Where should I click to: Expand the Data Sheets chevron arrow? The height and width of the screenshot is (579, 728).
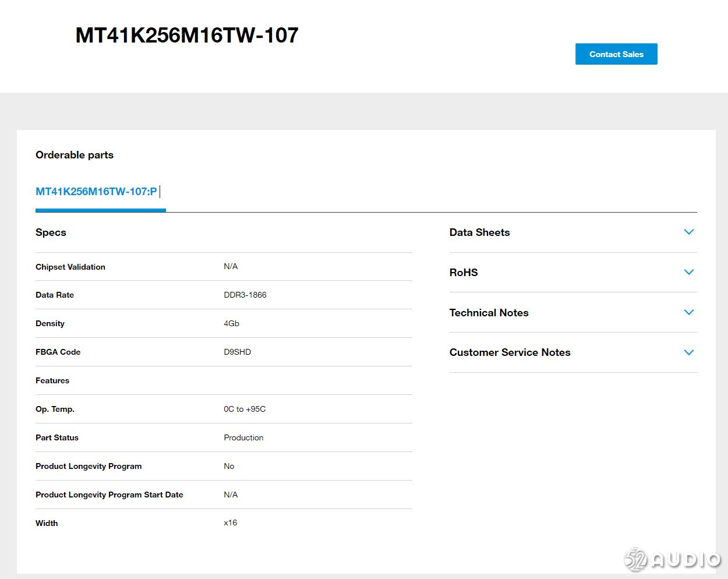pos(688,232)
